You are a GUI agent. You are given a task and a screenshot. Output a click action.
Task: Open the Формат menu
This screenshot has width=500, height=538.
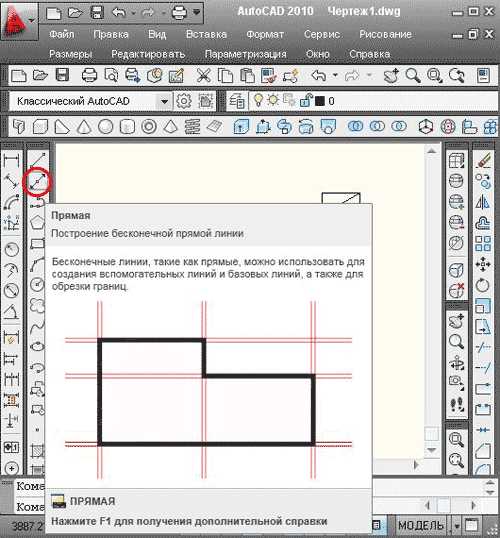coord(265,34)
